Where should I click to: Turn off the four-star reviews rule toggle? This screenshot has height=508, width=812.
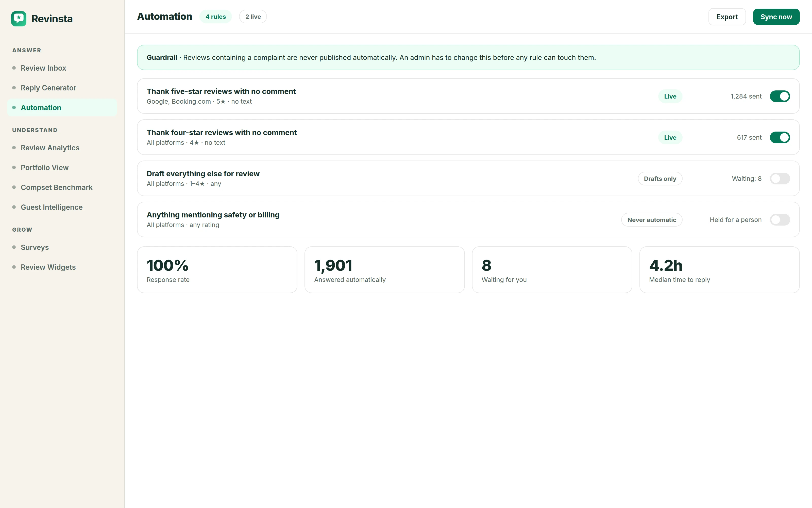(x=780, y=137)
